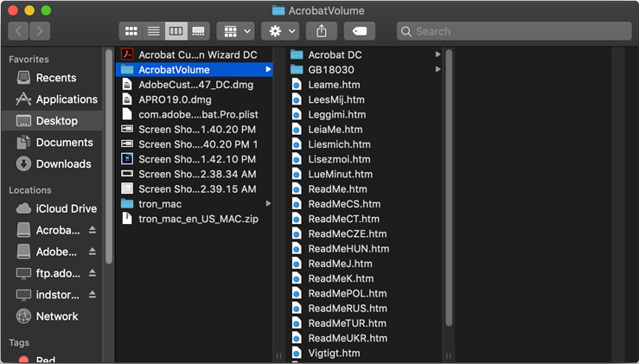Screen dimensions: 639x364
Task: Select Screen Sho....40.20 PM 1 file
Action: [x=194, y=144]
